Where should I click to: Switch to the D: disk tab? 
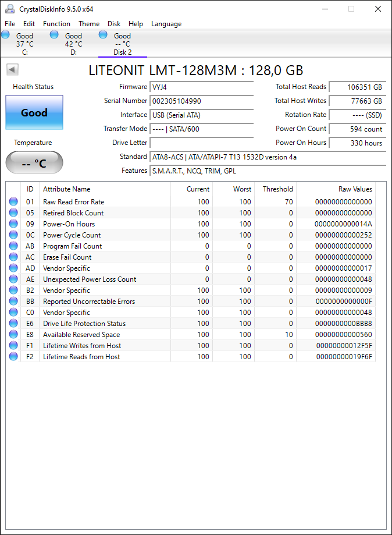pyautogui.click(x=73, y=44)
